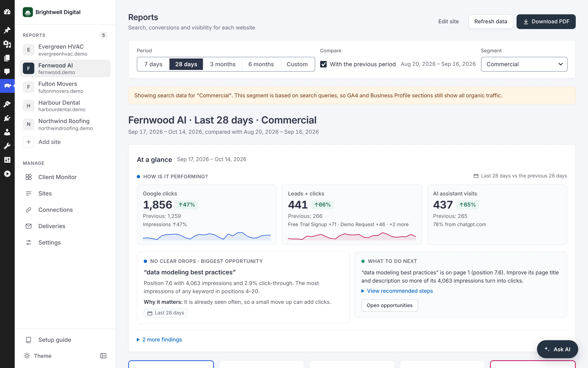Click Refresh data button
Screen dimensions: 588x368
pyautogui.click(x=491, y=22)
